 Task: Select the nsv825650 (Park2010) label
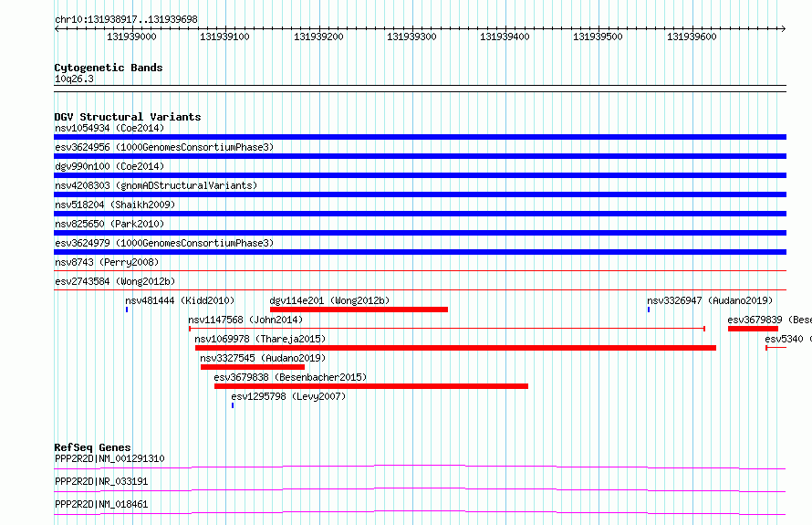(x=109, y=224)
